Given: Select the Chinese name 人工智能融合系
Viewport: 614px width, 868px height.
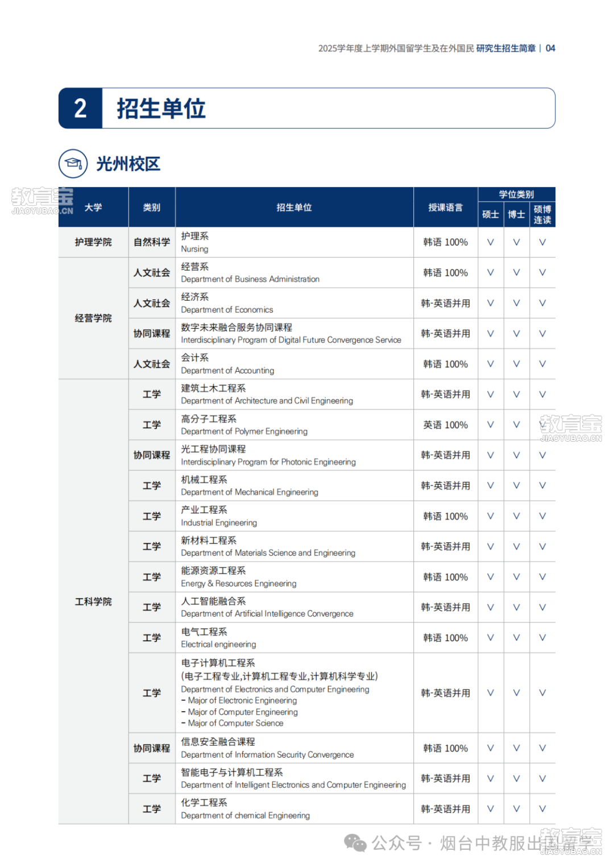Looking at the screenshot, I should [x=213, y=601].
